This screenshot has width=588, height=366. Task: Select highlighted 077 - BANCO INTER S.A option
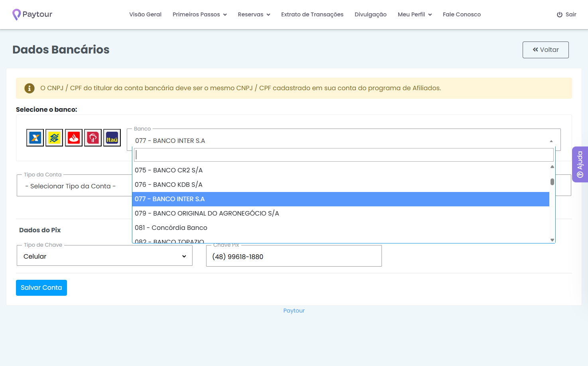[x=341, y=199]
